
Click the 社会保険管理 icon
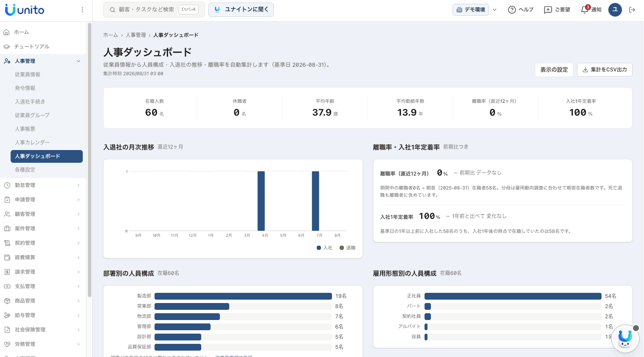(7, 330)
